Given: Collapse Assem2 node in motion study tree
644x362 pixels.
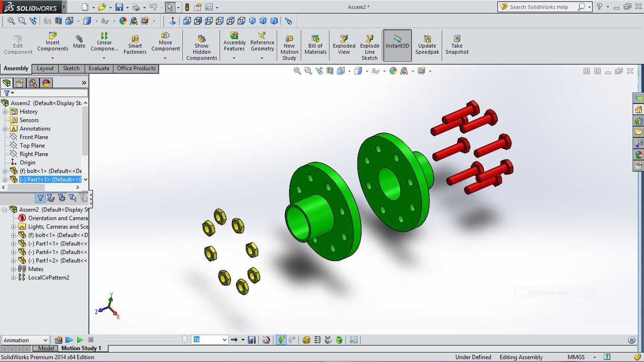Looking at the screenshot, I should pos(5,210).
